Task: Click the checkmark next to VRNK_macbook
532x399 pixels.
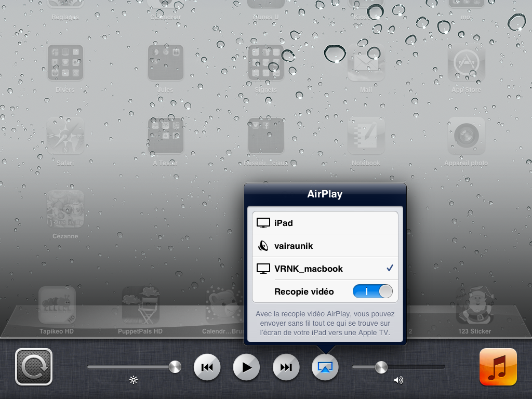Action: coord(390,268)
